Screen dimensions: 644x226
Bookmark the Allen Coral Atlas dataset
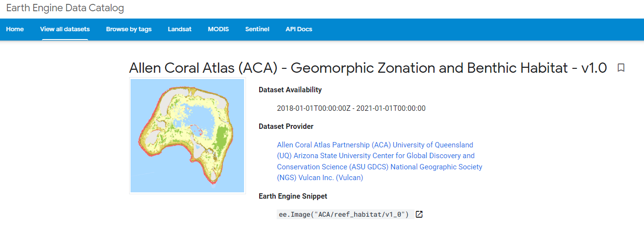(621, 68)
